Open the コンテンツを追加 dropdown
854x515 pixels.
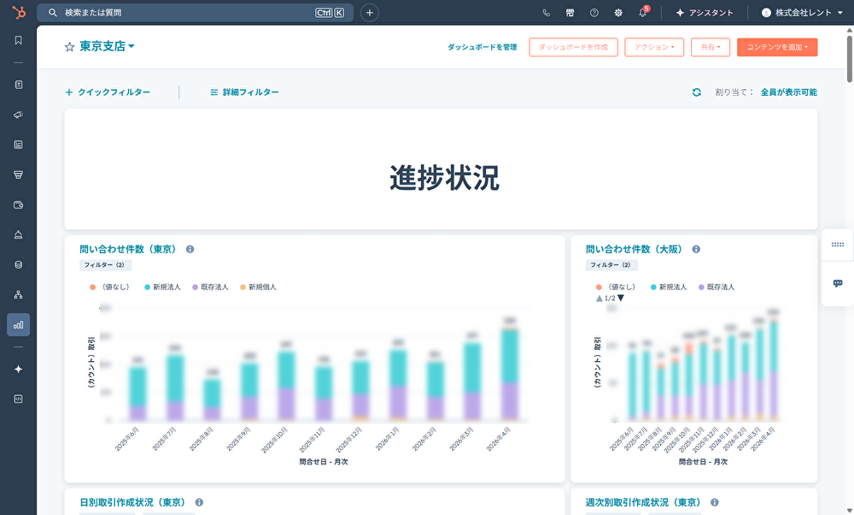[777, 47]
